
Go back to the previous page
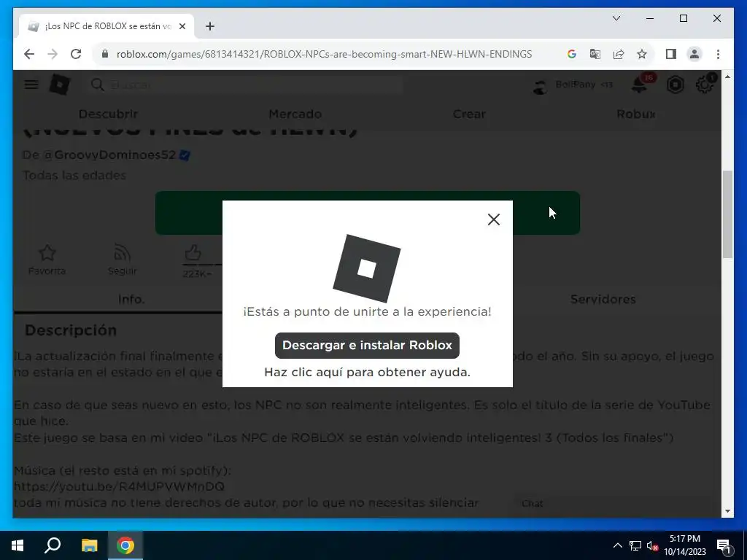coord(29,54)
